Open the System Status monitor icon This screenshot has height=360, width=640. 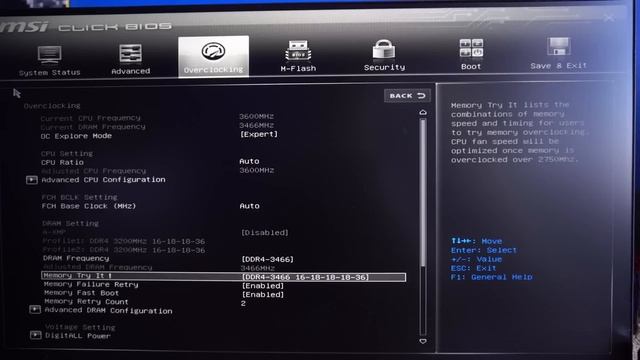pyautogui.click(x=49, y=54)
